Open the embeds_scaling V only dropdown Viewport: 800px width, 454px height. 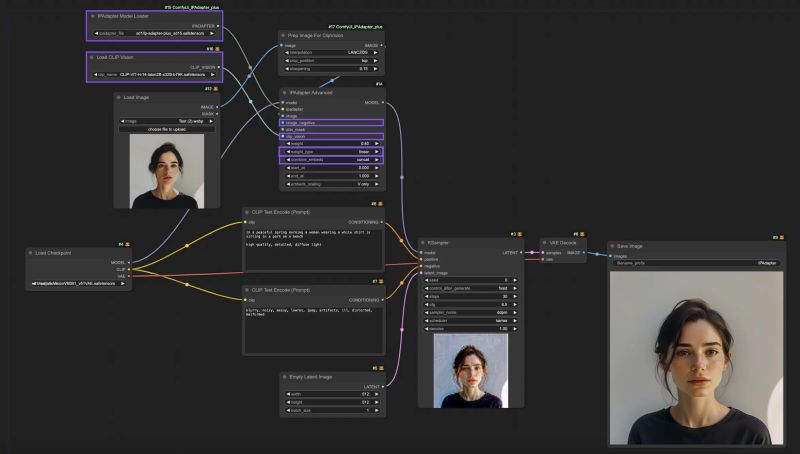click(x=332, y=184)
